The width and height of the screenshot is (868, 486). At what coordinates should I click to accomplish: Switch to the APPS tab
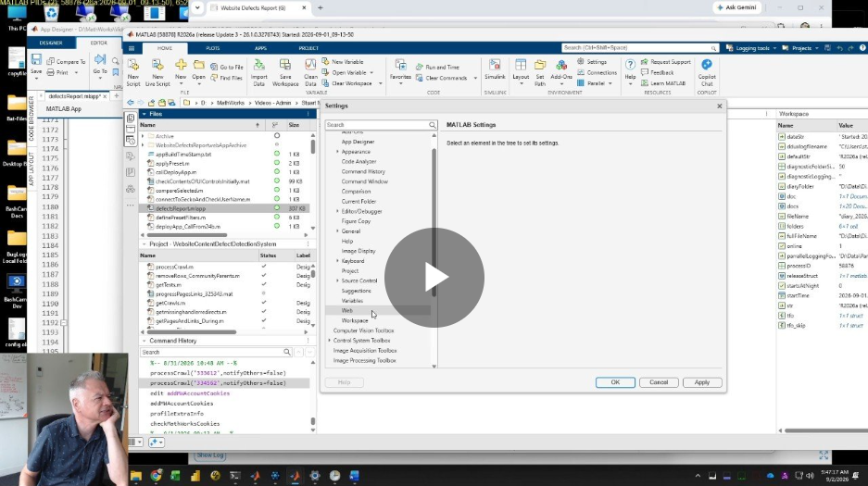(x=260, y=48)
